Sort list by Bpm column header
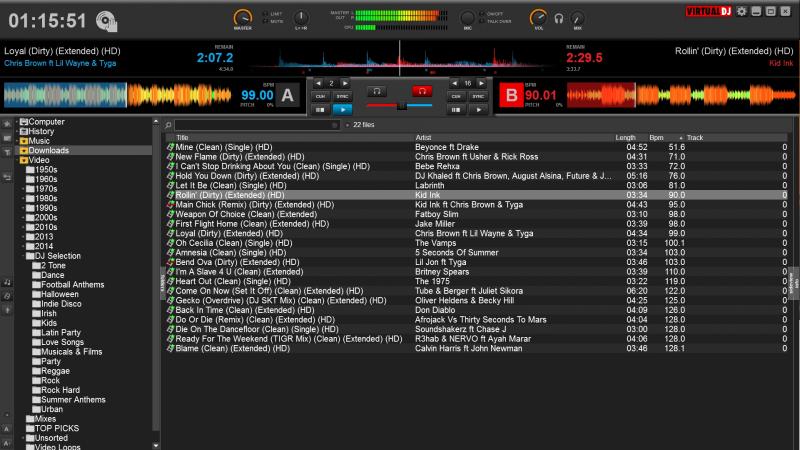 tap(656, 138)
